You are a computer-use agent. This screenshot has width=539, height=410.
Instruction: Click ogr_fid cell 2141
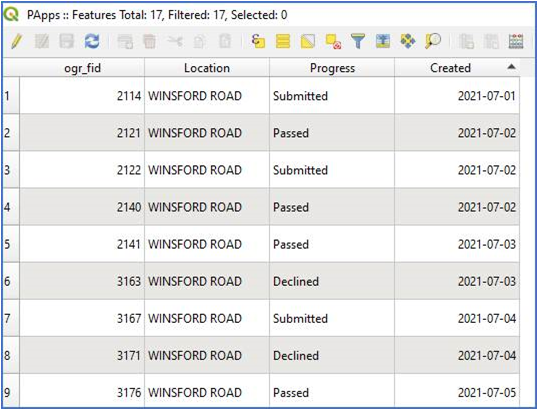pos(82,244)
